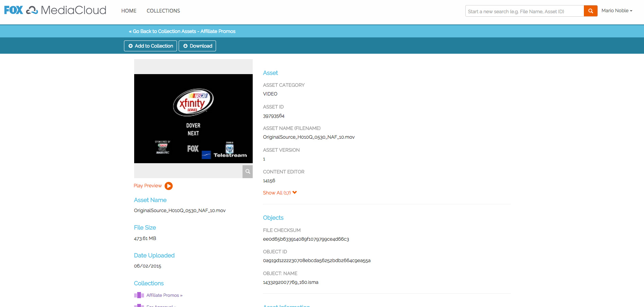Click the zoom magnifier icon below the thumbnail
This screenshot has height=307, width=644.
248,171
